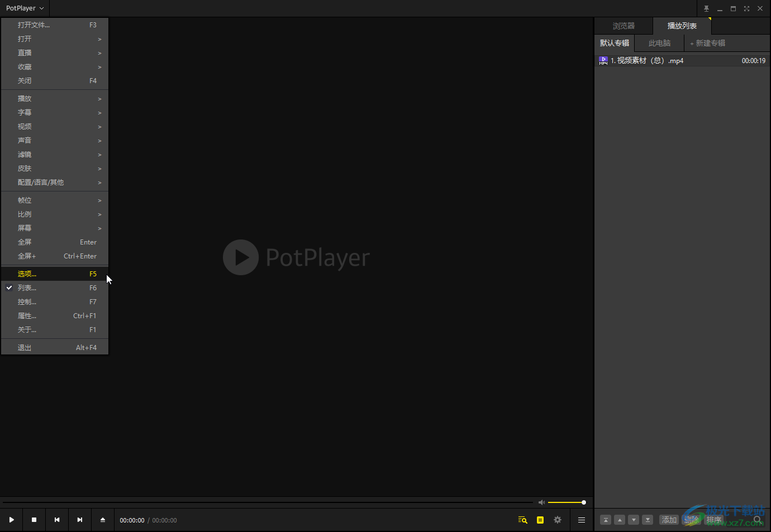The height and width of the screenshot is (532, 771).
Task: Open 属性... menu item
Action: click(55, 316)
